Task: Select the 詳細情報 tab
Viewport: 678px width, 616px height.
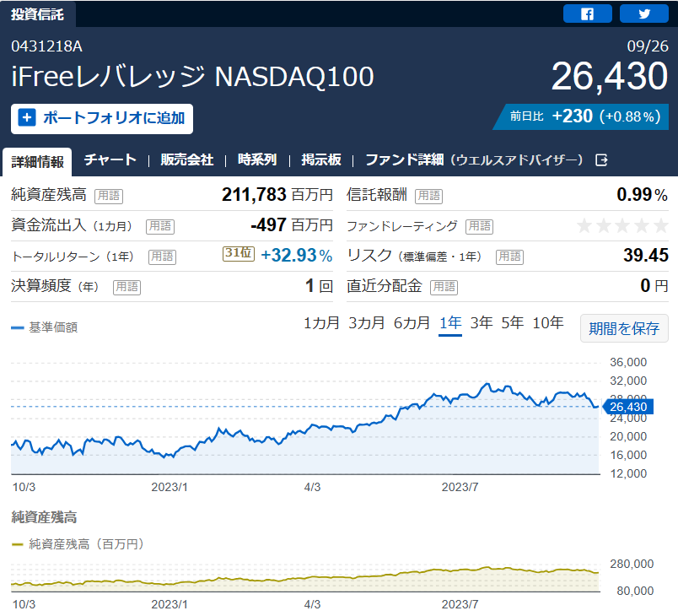Action: [x=37, y=162]
